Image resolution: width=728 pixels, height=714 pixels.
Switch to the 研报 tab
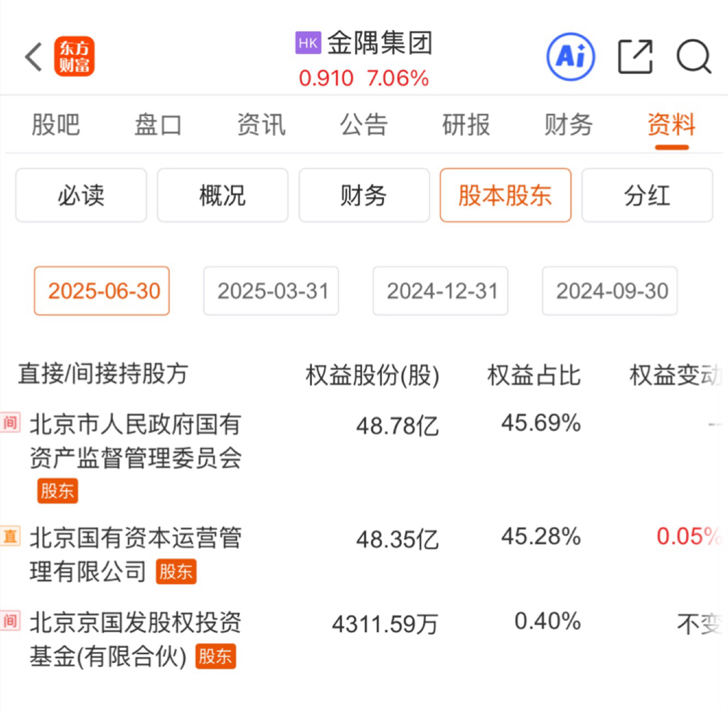[x=466, y=125]
